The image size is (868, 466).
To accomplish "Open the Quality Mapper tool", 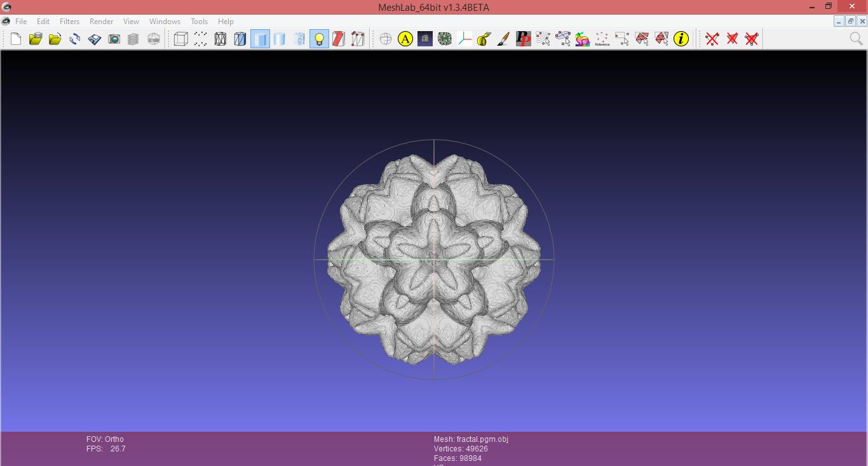I will (581, 39).
